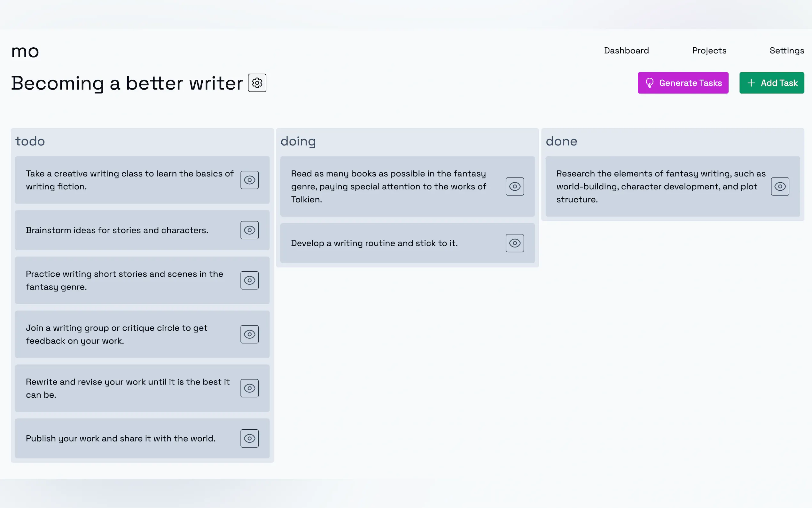Viewport: 812px width, 508px height.
Task: Open eye icon on Rewrite and revise task
Action: [249, 388]
